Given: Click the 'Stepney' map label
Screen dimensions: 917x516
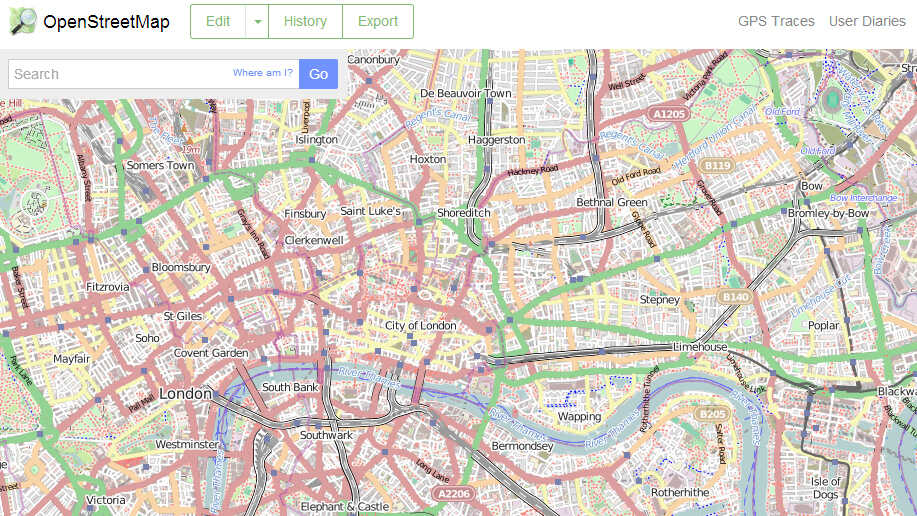Looking at the screenshot, I should click(660, 300).
